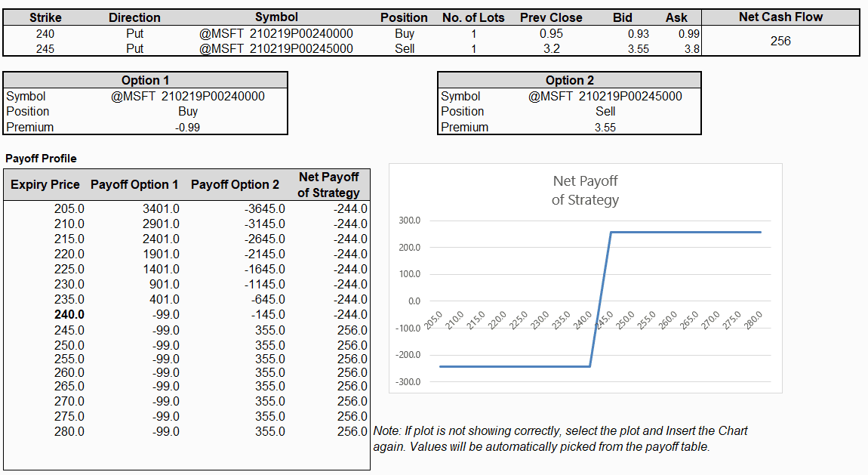Screen dimensions: 868x475
Task: Click the Payoff Profile heading
Action: click(41, 159)
